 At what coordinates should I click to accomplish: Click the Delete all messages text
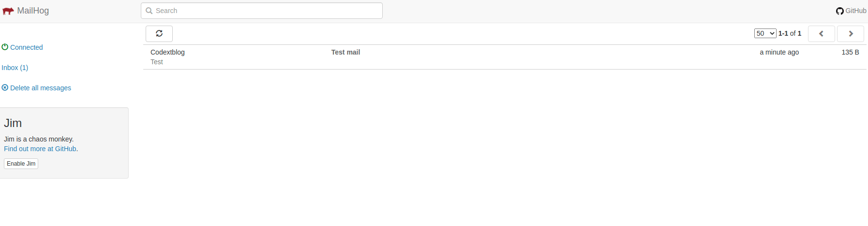click(x=41, y=88)
